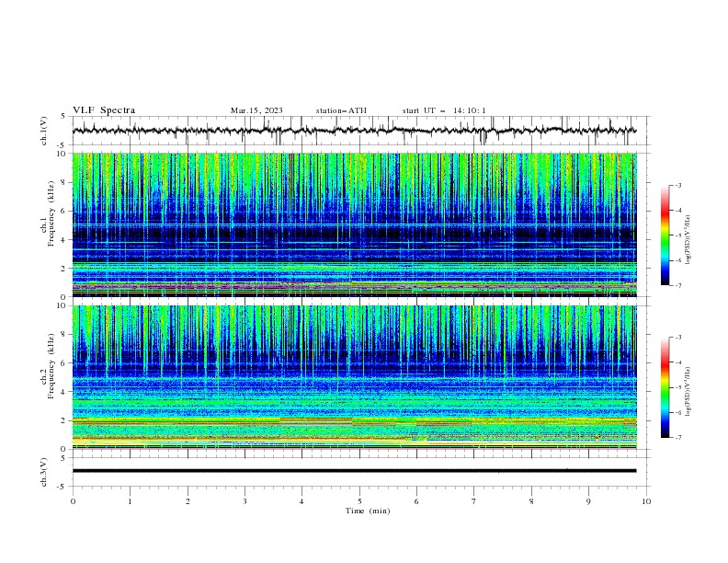Click inside the ch.1 spectrogram panel
Image resolution: width=728 pixels, height=563 pixels.
[354, 224]
